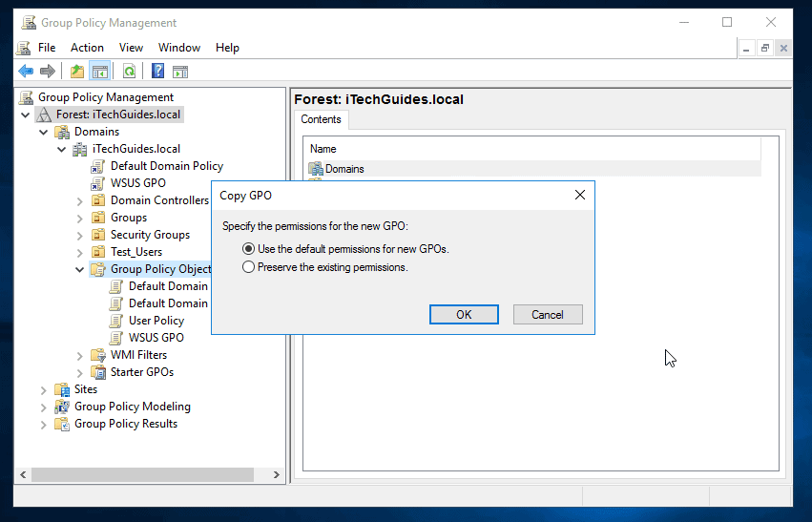Expand the Group Policy Modeling node
The width and height of the screenshot is (812, 522).
coord(44,407)
